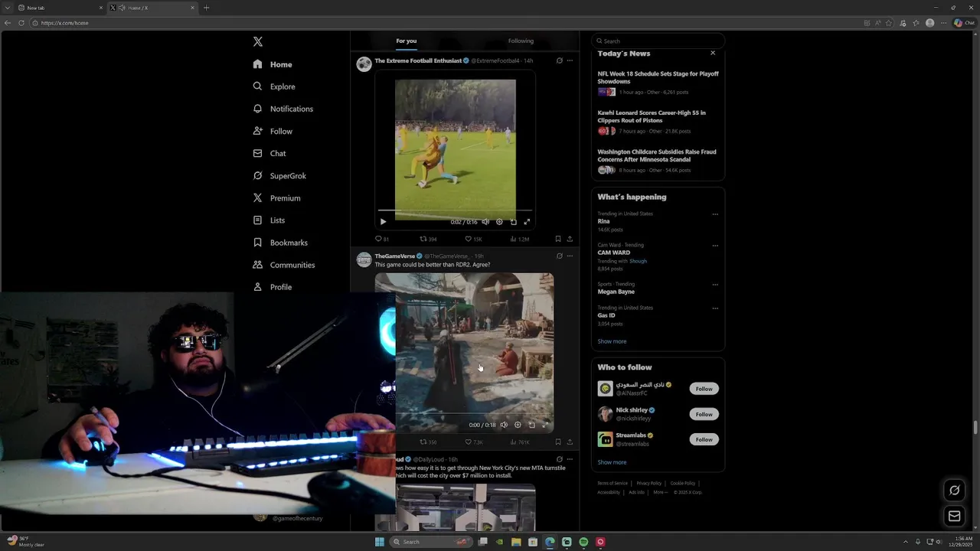Screen dimensions: 980x551
Task: Repost TheGameVerse post showing 350
Action: point(428,442)
